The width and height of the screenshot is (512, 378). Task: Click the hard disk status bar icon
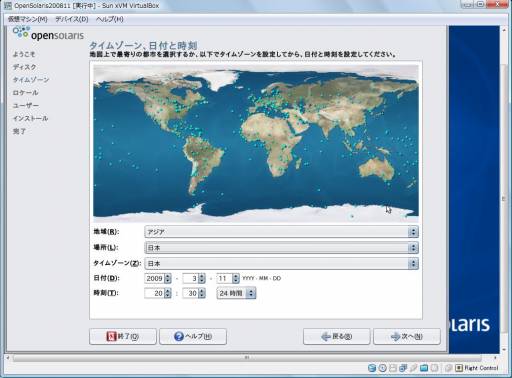tap(372, 368)
